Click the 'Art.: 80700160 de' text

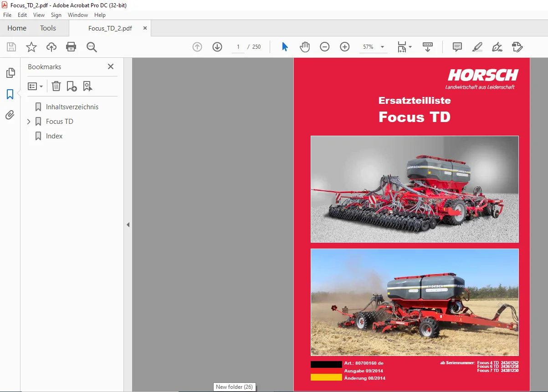[x=364, y=363]
